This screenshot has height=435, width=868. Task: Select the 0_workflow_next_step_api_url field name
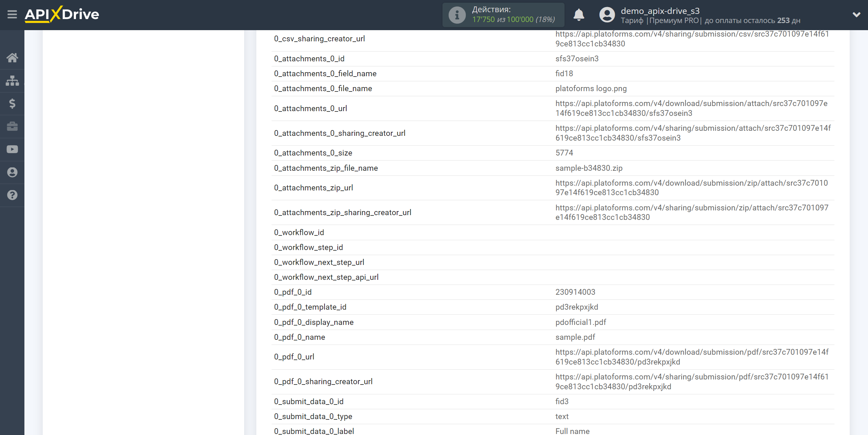pyautogui.click(x=326, y=277)
